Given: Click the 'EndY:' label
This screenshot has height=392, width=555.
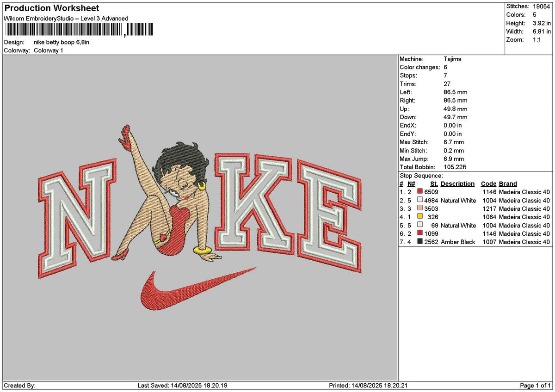Looking at the screenshot, I should point(408,134).
